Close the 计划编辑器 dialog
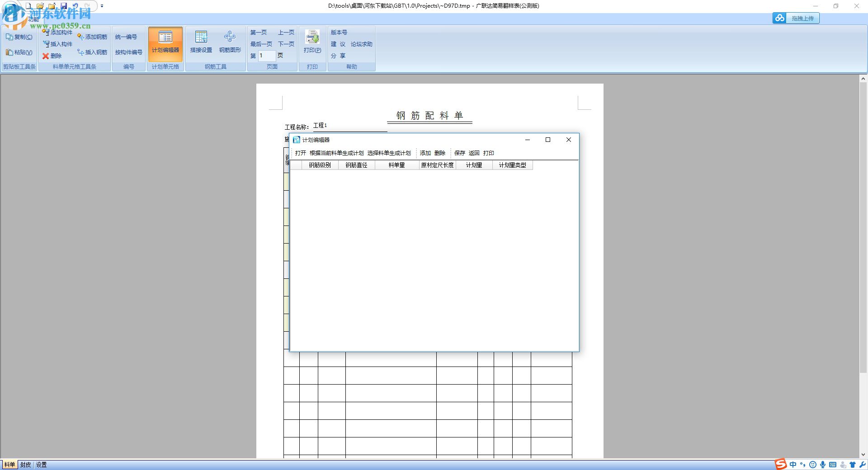 (569, 140)
